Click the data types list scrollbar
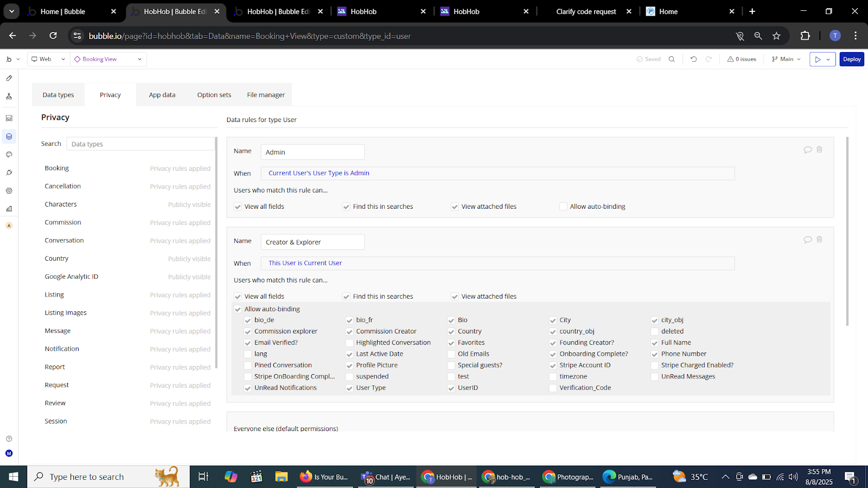Screen dimensions: 868x488 click(x=216, y=253)
